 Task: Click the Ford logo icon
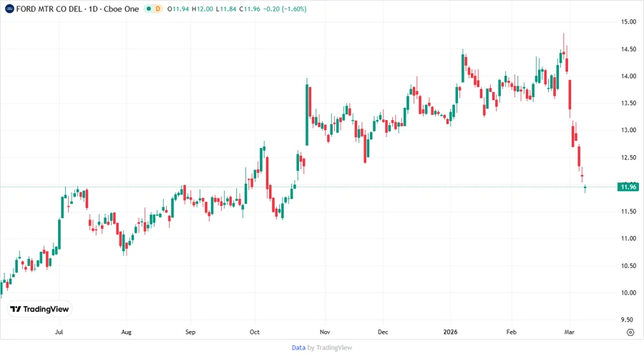[x=9, y=9]
